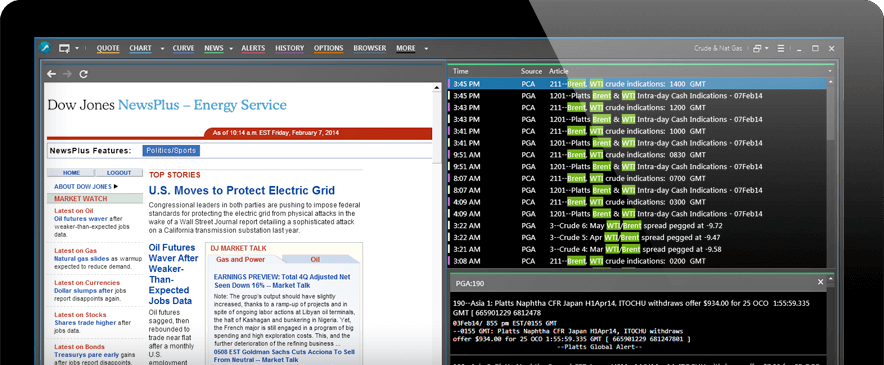Open 'Dollar slumps after' currencies link
This screenshot has height=365, width=884.
point(84,291)
